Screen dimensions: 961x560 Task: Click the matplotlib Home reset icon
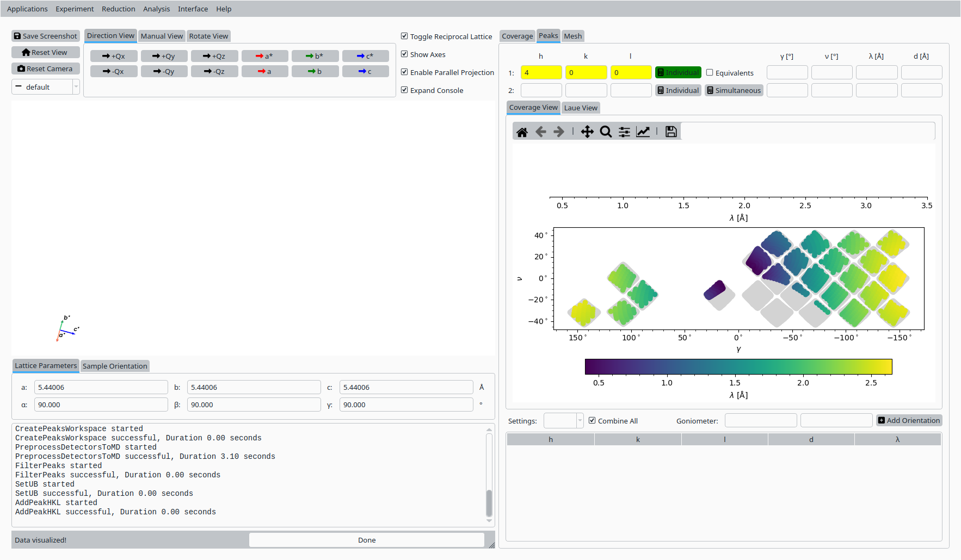pos(522,132)
